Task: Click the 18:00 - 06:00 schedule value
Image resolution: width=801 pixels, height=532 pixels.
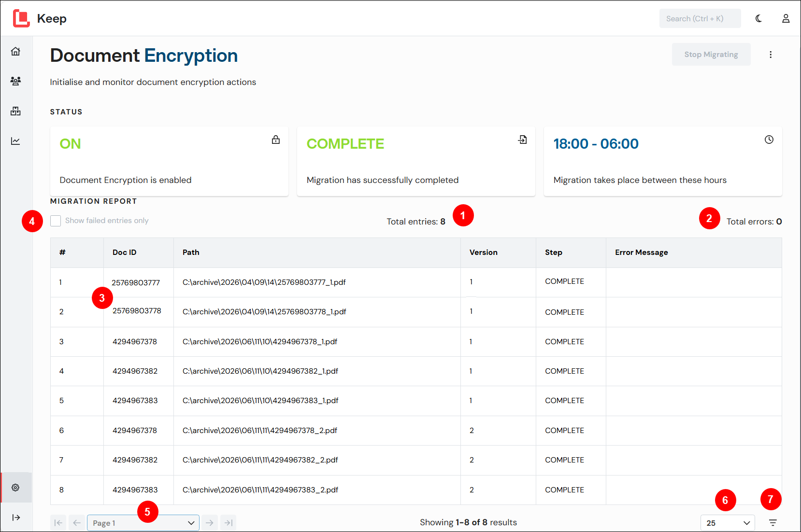Action: click(x=596, y=144)
